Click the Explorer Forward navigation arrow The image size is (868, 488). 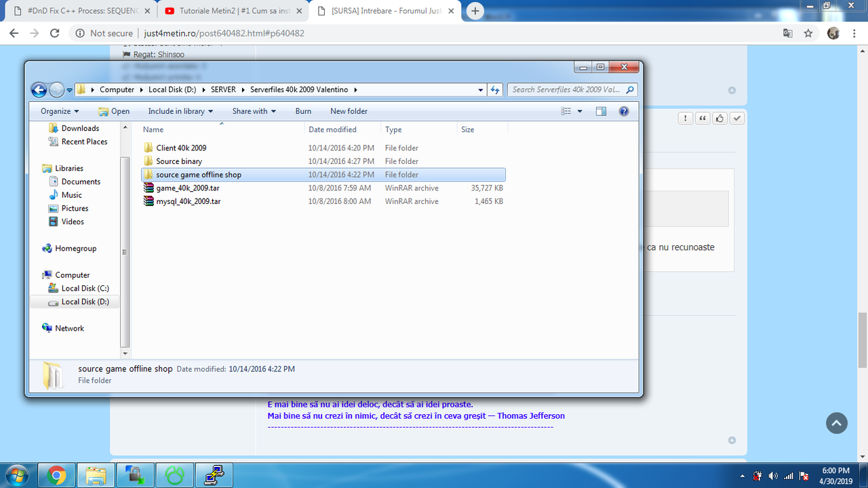[x=57, y=89]
